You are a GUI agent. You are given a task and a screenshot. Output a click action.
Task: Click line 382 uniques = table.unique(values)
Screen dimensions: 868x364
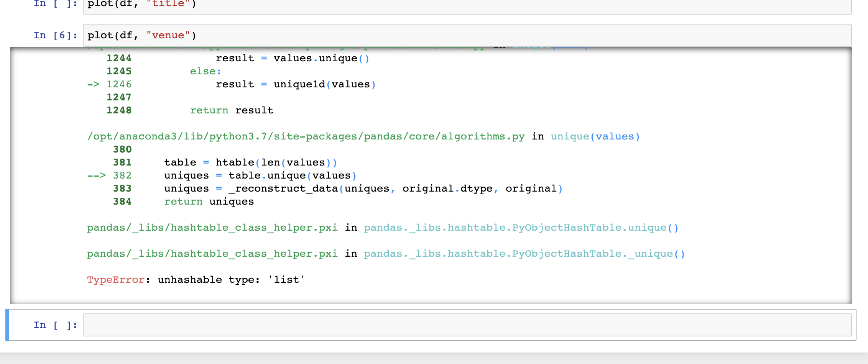tap(222, 175)
